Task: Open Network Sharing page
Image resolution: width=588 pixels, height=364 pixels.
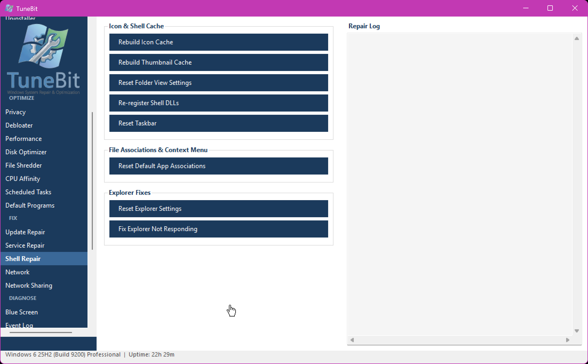Action: coord(44,286)
